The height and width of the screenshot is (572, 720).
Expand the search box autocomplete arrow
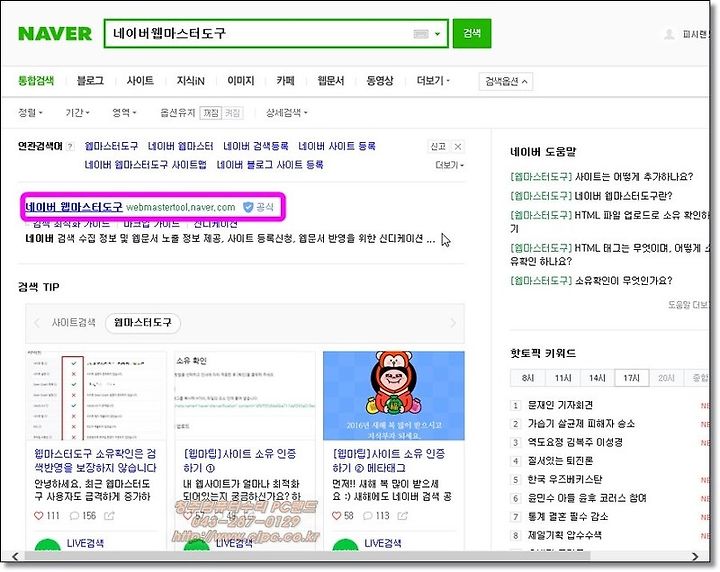pos(438,34)
